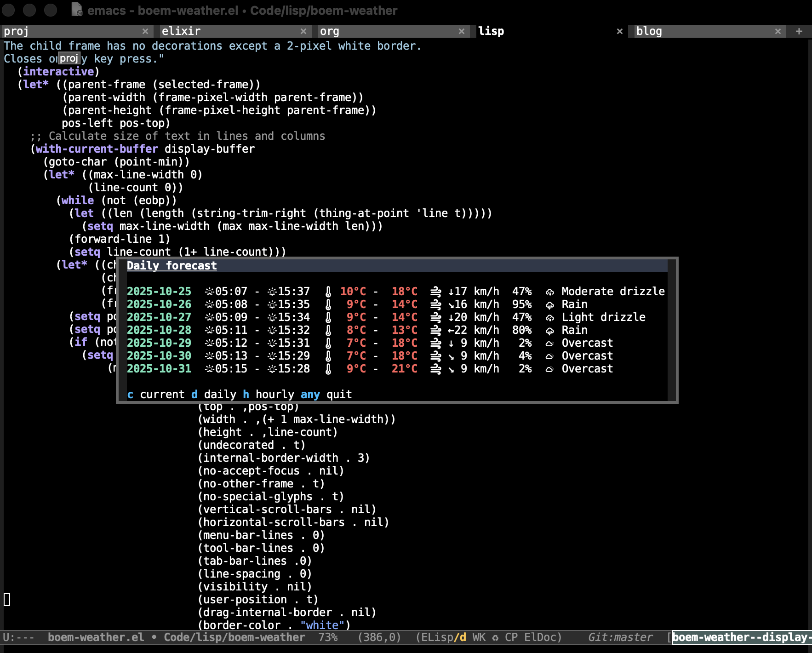This screenshot has width=812, height=653.
Task: Close the org tab
Action: point(462,31)
